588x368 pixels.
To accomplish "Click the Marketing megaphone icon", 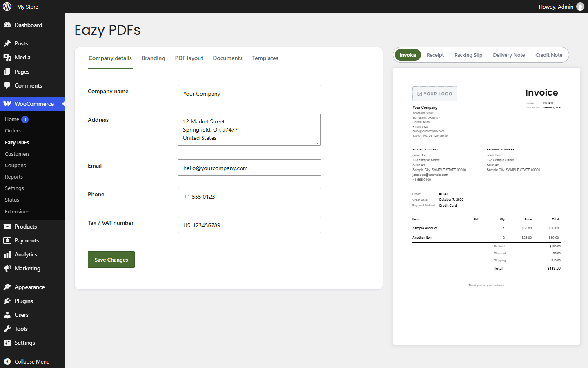I will pyautogui.click(x=7, y=268).
